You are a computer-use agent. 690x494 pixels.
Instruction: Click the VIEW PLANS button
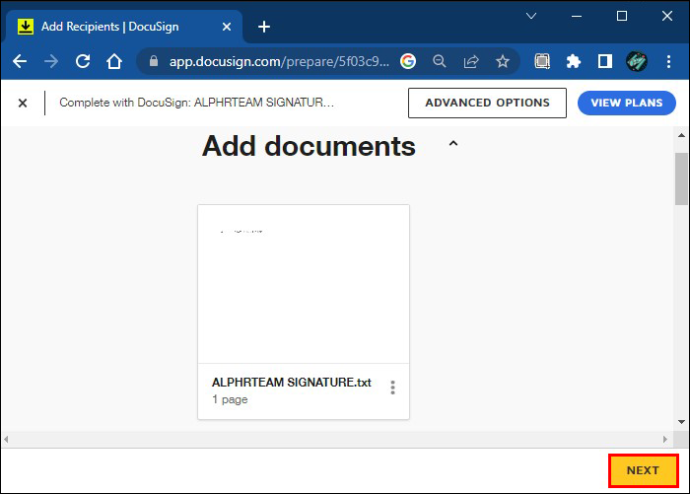627,103
